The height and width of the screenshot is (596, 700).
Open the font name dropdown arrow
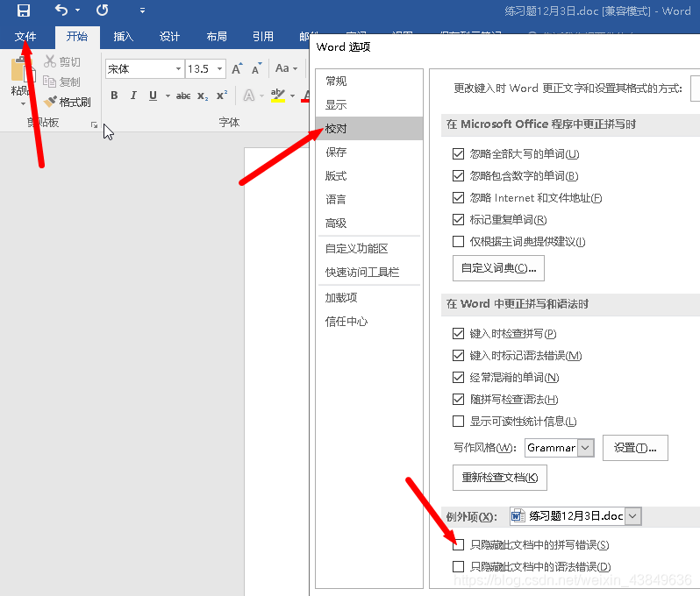pos(179,68)
